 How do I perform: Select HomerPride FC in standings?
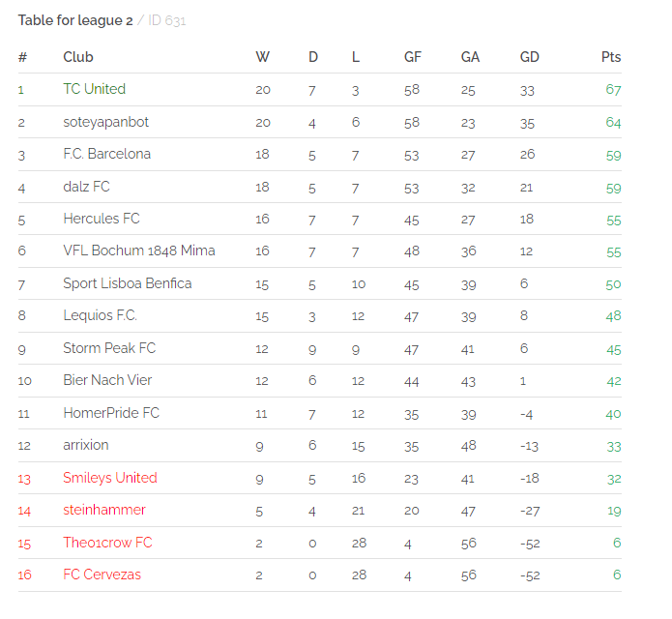111,413
